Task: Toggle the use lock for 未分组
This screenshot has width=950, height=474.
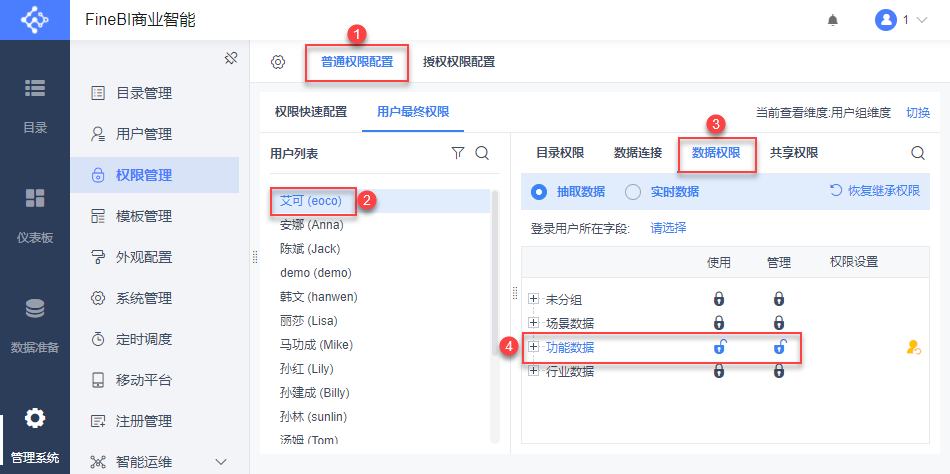Action: coord(718,299)
